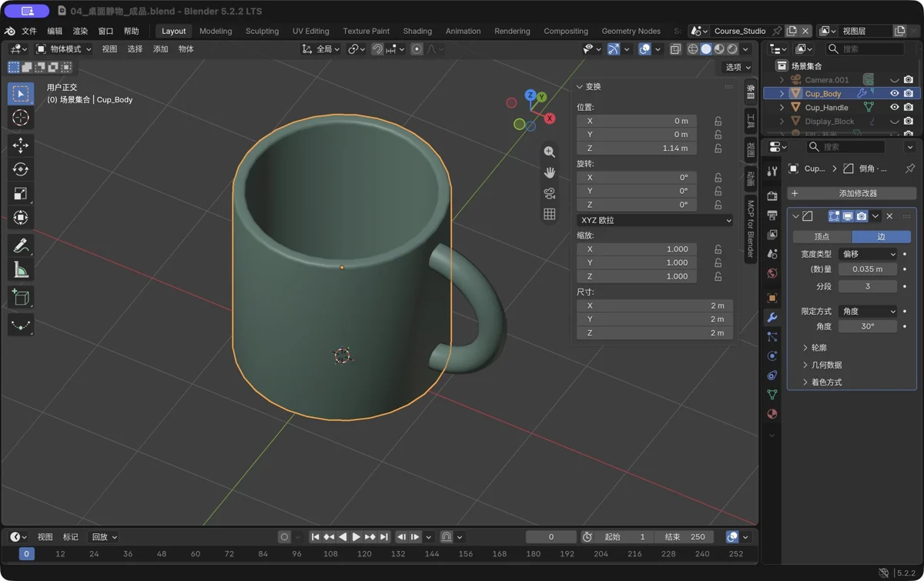Click the 添加修改器 button
This screenshot has width=924, height=581.
pyautogui.click(x=852, y=193)
